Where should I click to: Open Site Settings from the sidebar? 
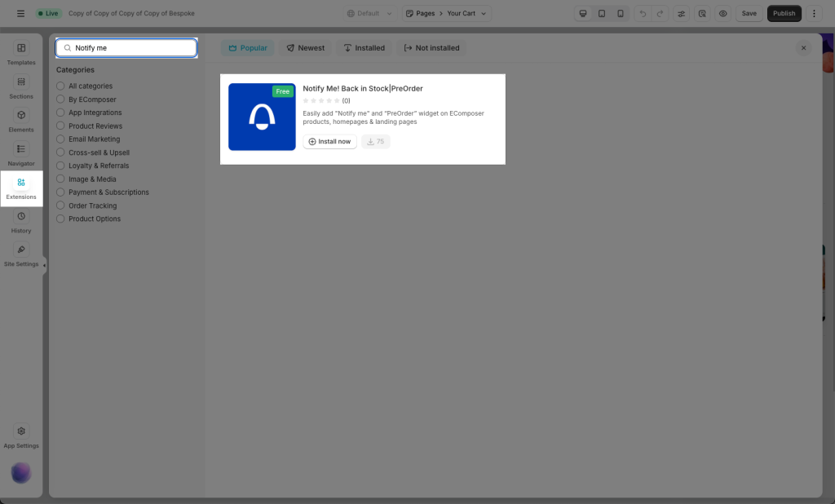[x=21, y=254]
